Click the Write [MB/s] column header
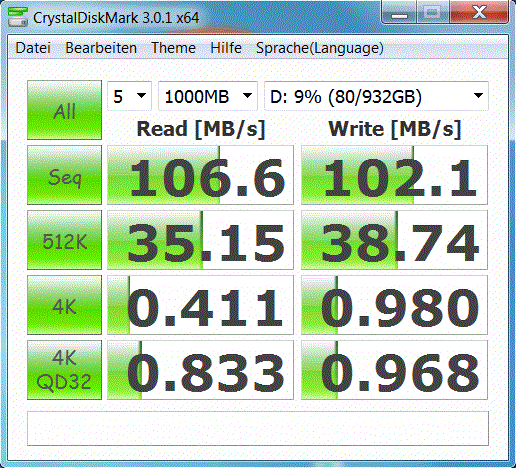Screen dimensions: 516x468 click(x=395, y=129)
